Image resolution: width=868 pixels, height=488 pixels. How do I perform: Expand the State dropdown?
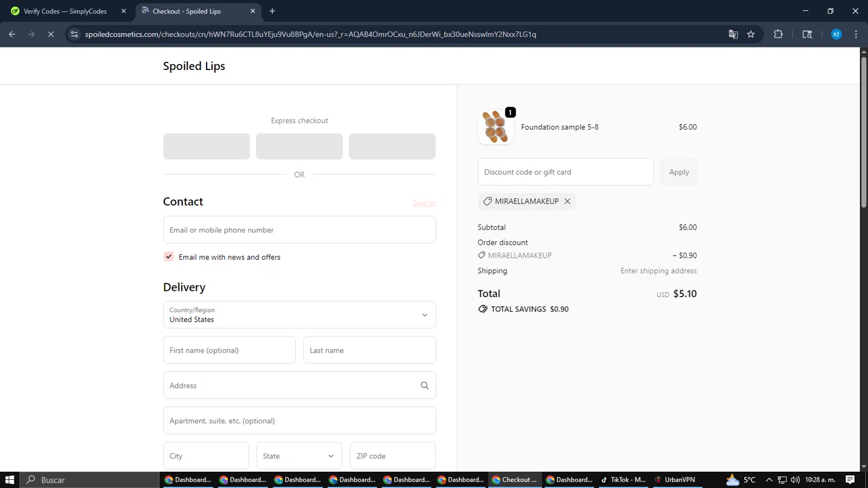(x=299, y=456)
